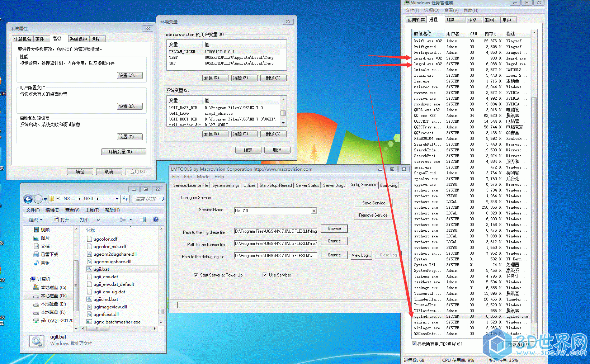Select ugiicmd.bat file
The width and height of the screenshot is (590, 364).
click(106, 299)
